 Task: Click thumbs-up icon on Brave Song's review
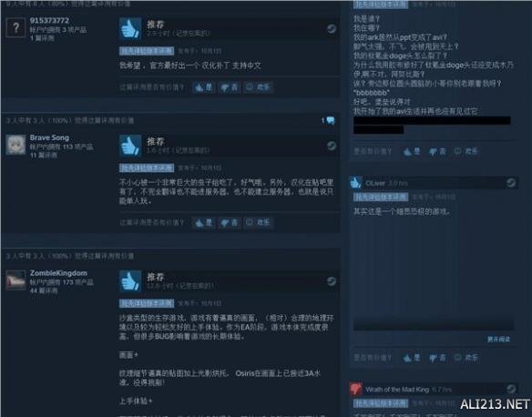130,146
